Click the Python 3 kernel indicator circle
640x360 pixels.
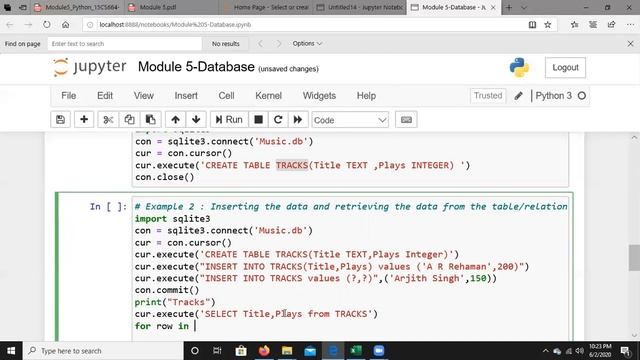coord(582,96)
